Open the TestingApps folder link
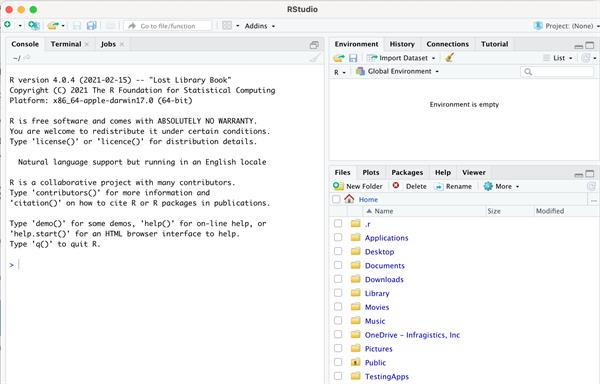Screen dimensions: 600x384 point(386,377)
